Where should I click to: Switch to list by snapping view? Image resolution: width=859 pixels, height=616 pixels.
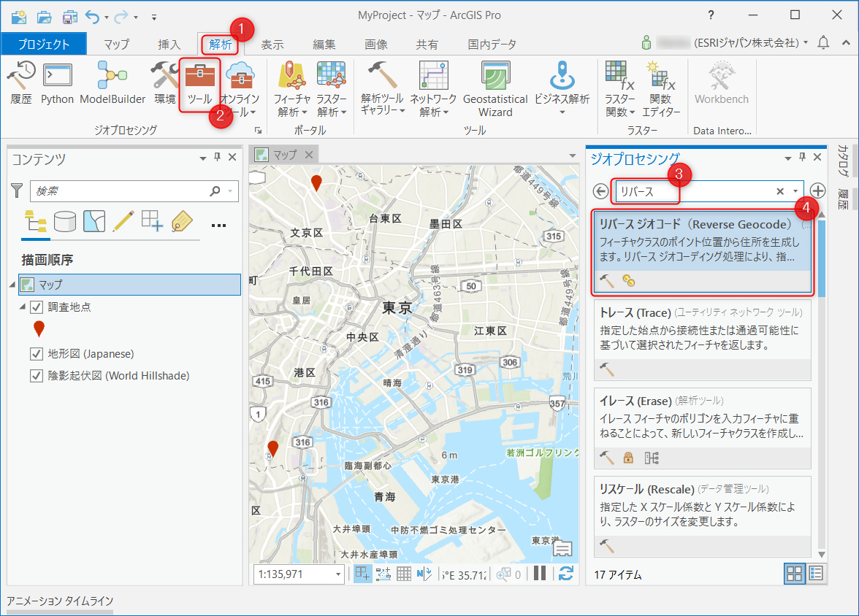point(152,221)
